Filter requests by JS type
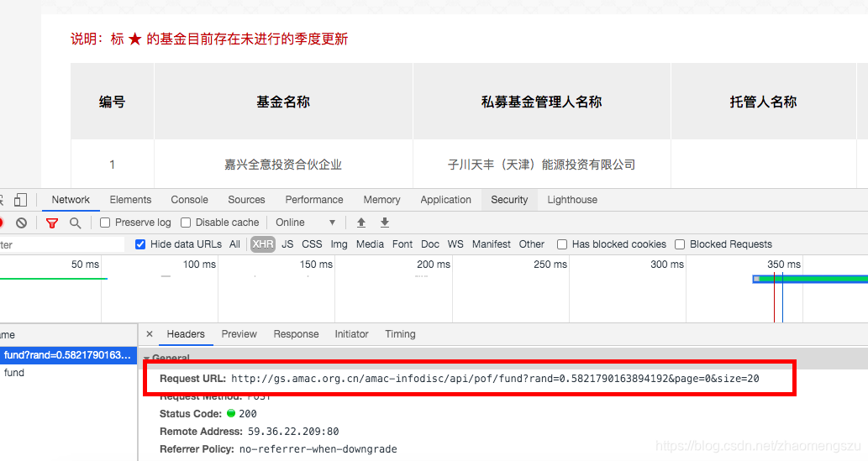Image resolution: width=868 pixels, height=461 pixels. pos(287,244)
